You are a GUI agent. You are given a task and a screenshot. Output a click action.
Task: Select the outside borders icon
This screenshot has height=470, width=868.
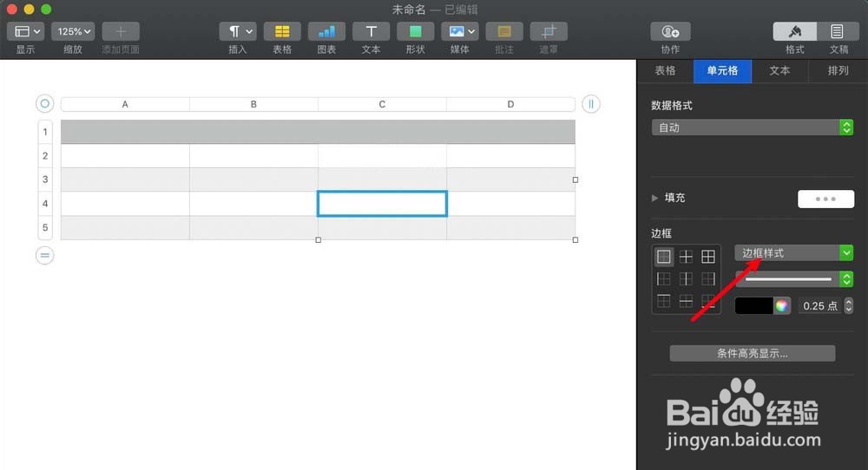664,257
